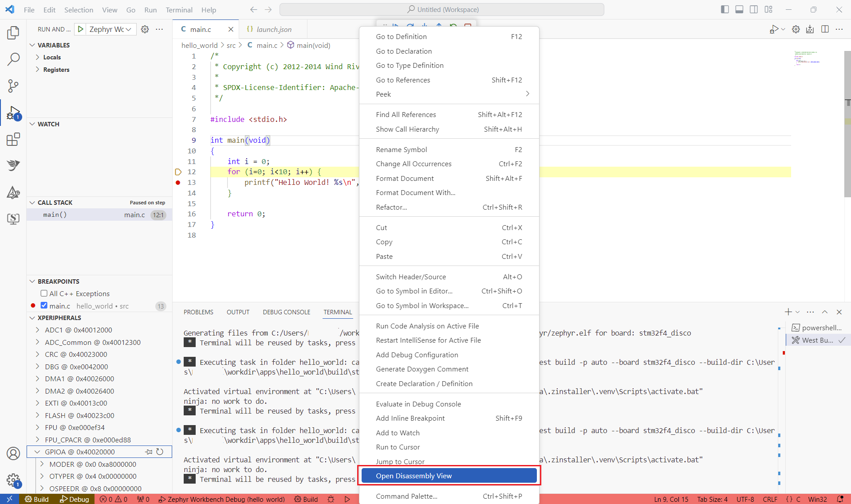
Task: Enable the All C++ Exceptions checkbox
Action: pos(43,293)
